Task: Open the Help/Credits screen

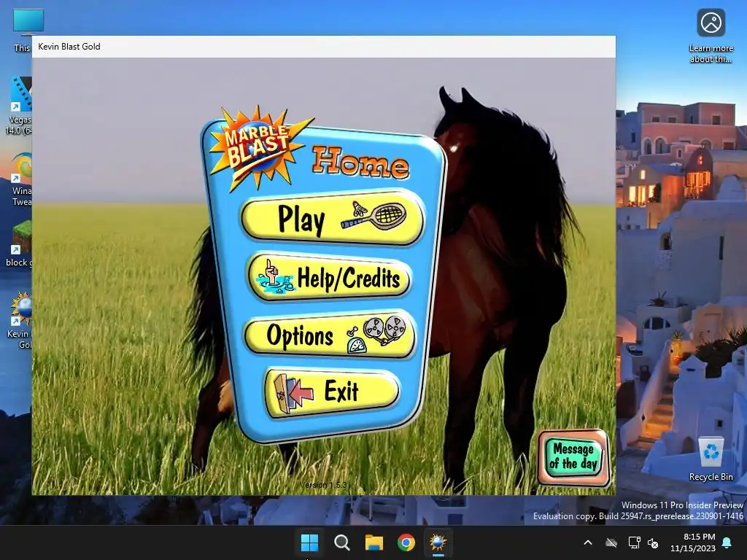Action: pos(329,278)
